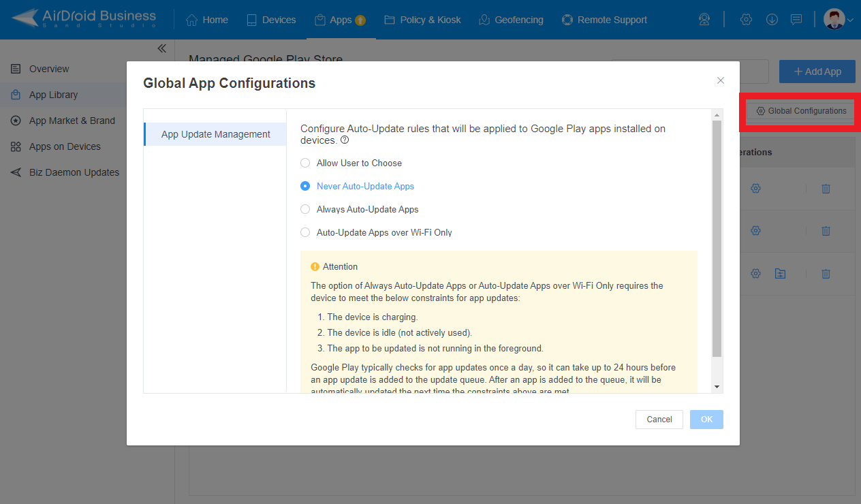
Task: Click the Add App button
Action: point(817,72)
